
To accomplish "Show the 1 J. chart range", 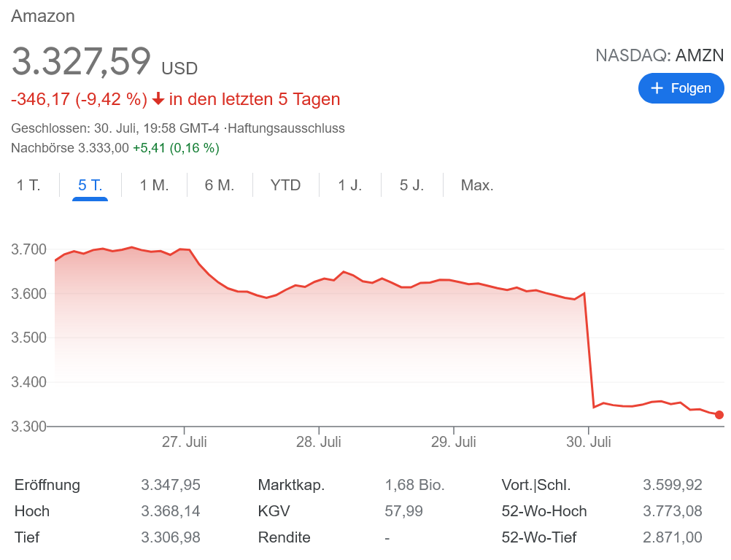I will 350,185.
